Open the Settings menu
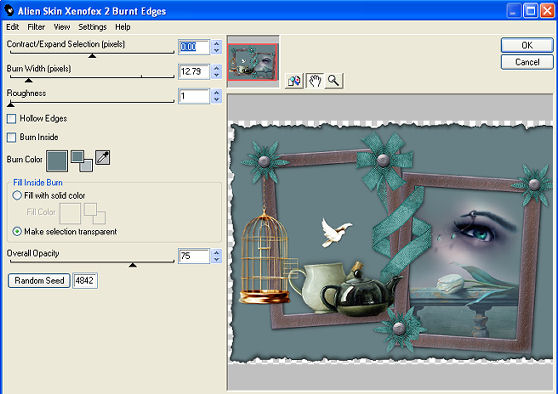This screenshot has height=394, width=558. pos(92,27)
